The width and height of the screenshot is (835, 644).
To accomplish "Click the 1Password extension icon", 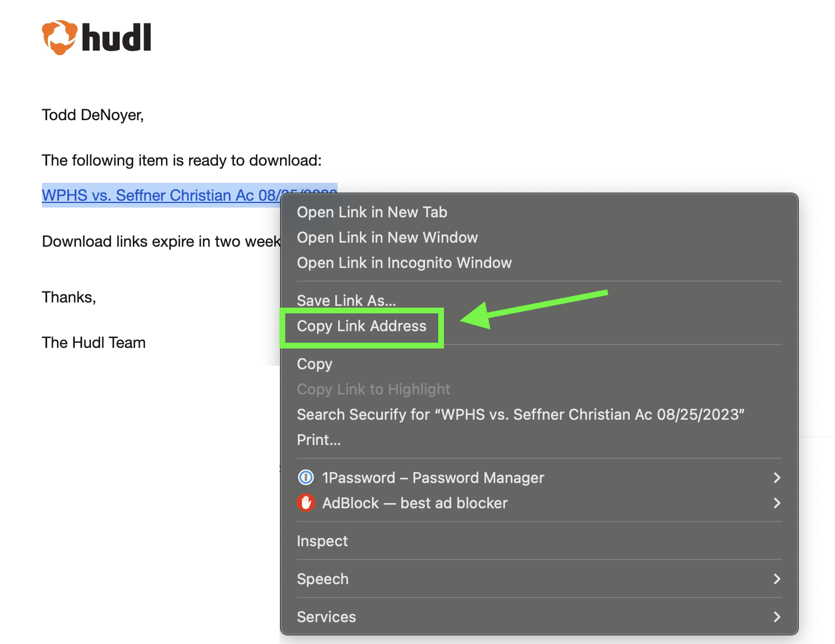I will 306,477.
